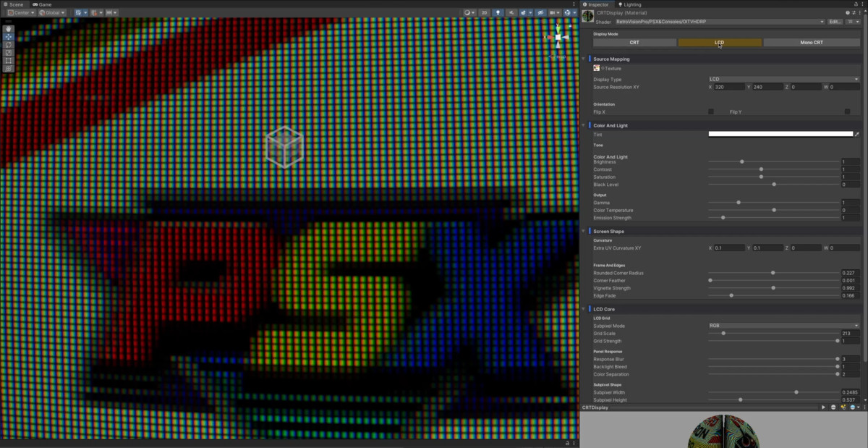
Task: Toggle Scene lighting lightbulb icon
Action: pos(498,12)
